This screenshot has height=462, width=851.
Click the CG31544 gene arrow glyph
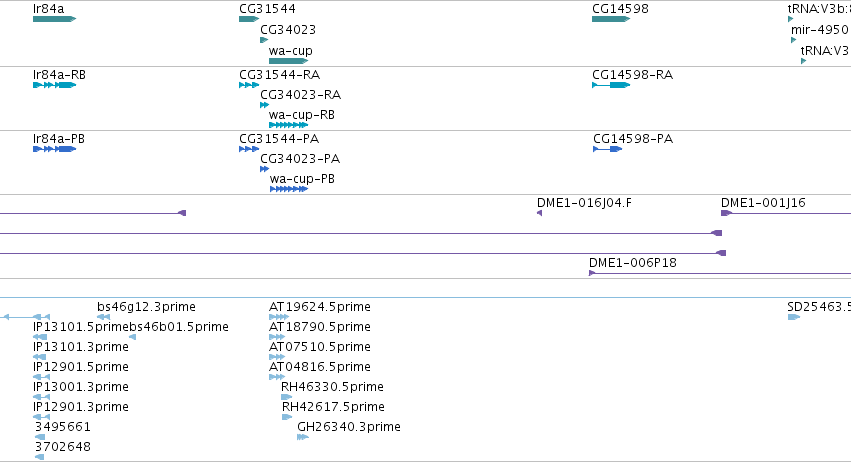coord(249,19)
